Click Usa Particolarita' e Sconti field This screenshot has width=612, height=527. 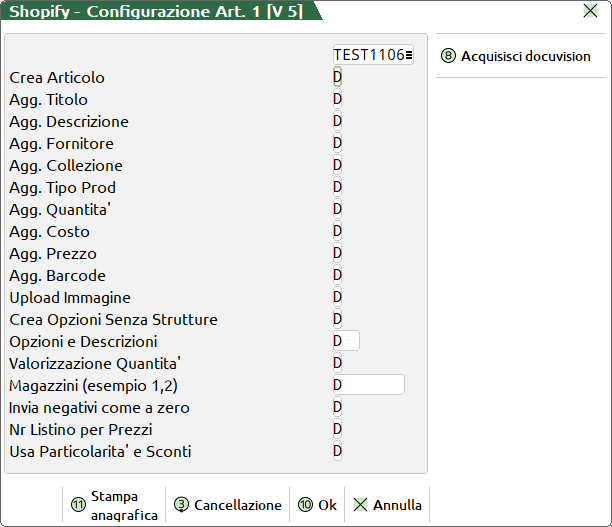pyautogui.click(x=338, y=452)
